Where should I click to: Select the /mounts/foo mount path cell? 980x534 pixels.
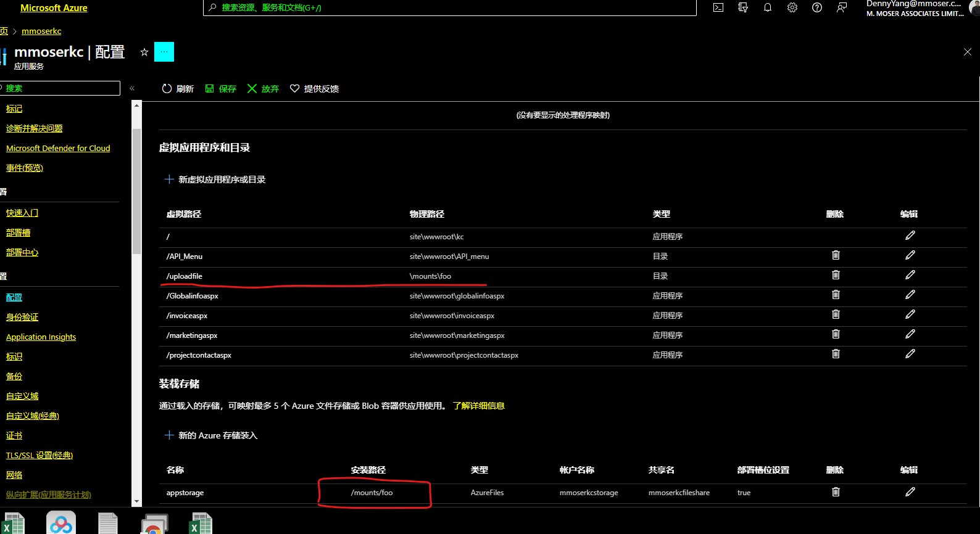pos(372,492)
